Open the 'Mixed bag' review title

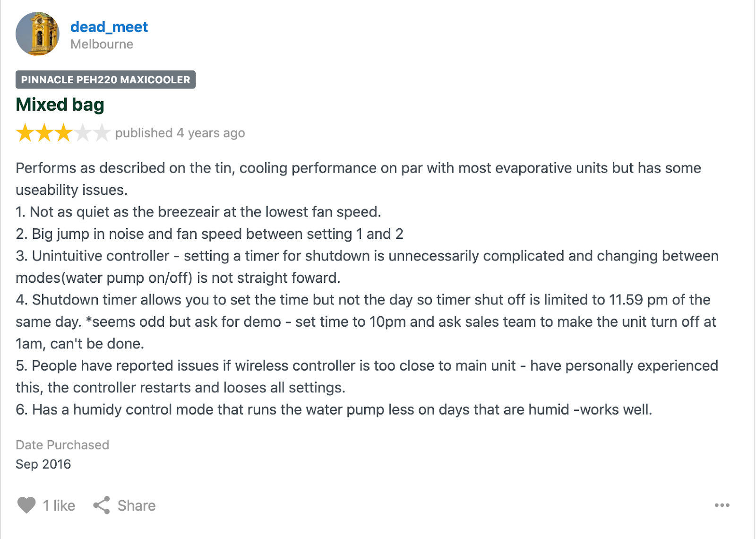pos(60,104)
